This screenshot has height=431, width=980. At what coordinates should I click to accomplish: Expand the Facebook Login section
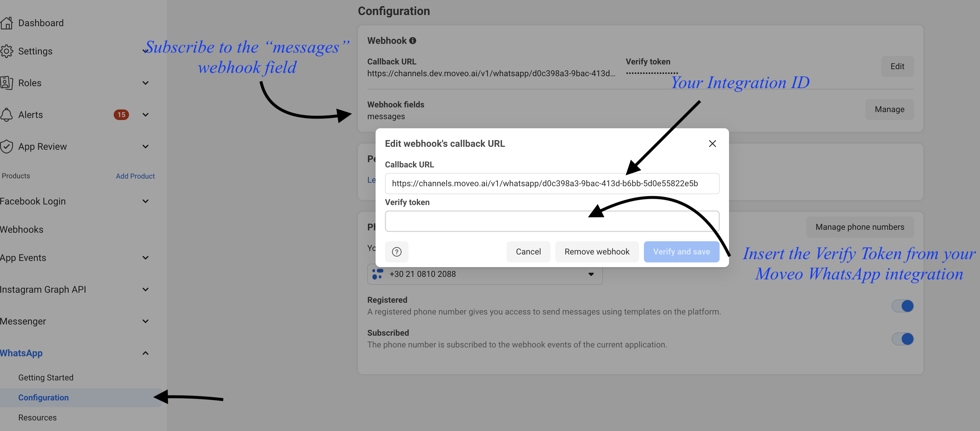pyautogui.click(x=145, y=201)
